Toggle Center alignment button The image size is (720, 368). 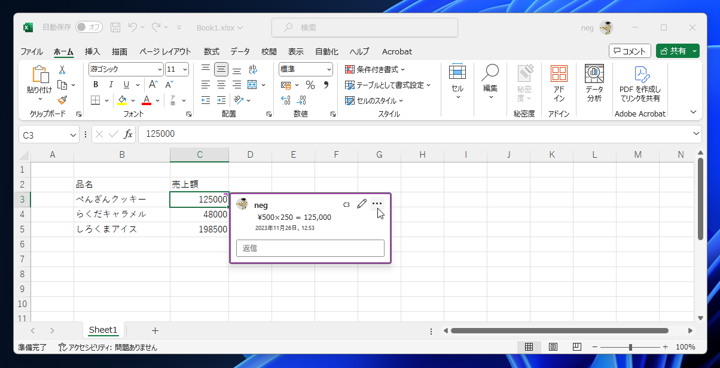221,85
